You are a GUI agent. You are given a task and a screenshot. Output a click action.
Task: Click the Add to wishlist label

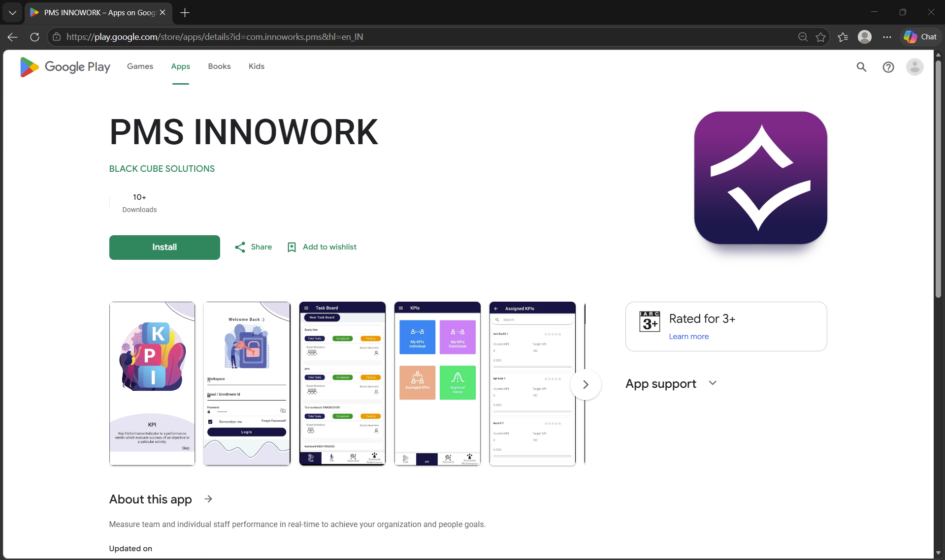[329, 247]
